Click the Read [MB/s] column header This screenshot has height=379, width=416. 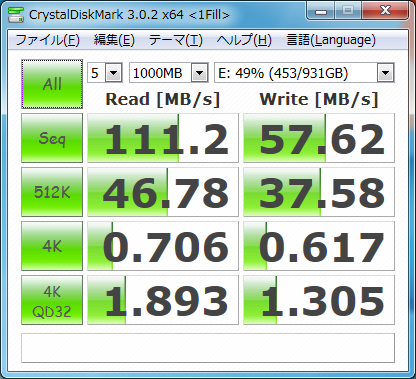[163, 99]
